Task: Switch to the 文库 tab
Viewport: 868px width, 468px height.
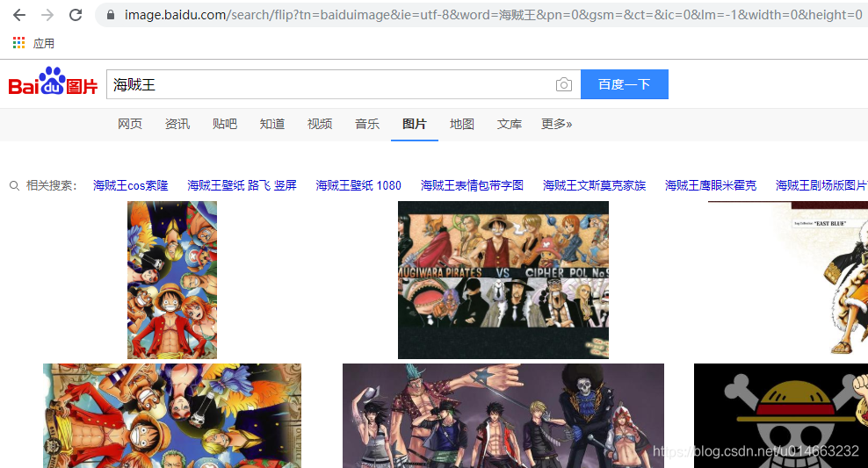Action: [x=510, y=124]
